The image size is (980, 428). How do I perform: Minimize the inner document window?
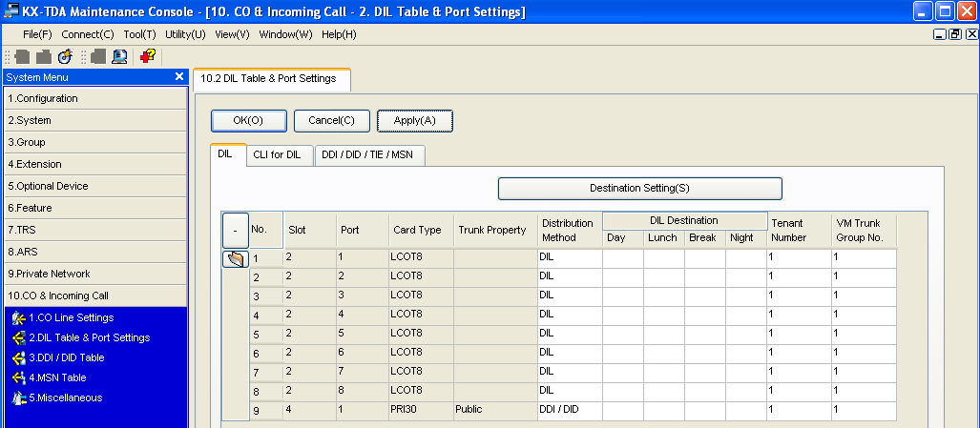940,34
